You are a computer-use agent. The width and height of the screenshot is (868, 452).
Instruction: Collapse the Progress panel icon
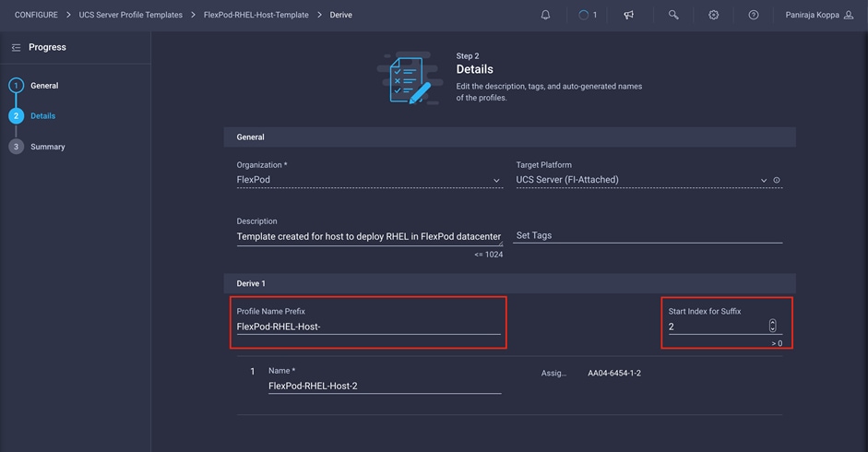pos(16,48)
